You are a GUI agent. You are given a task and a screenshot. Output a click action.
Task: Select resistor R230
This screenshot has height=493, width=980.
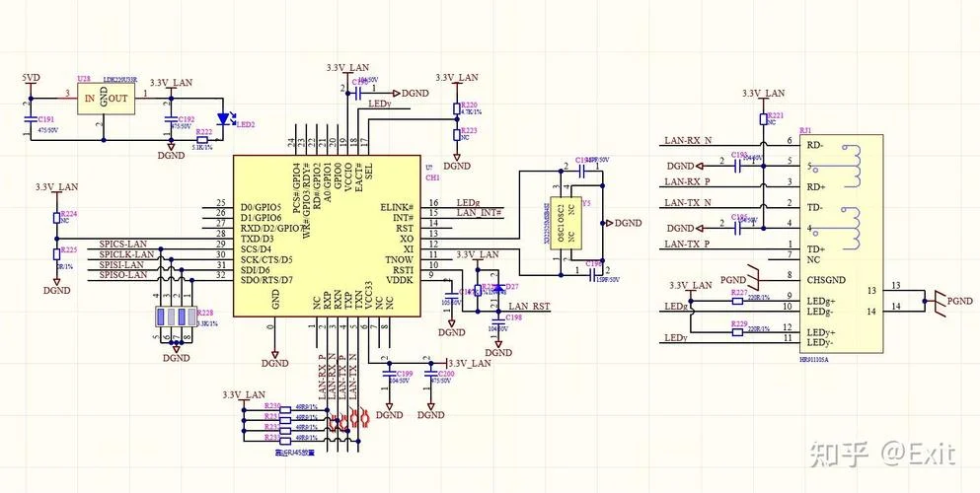(x=285, y=409)
